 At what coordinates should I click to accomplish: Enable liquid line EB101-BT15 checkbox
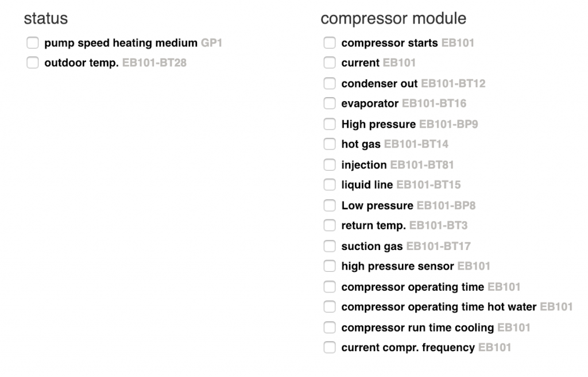330,185
